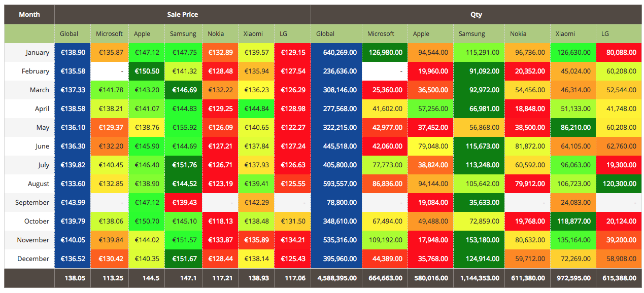
Task: Click the 80,088.00 LG quantity cell
Action: (619, 53)
